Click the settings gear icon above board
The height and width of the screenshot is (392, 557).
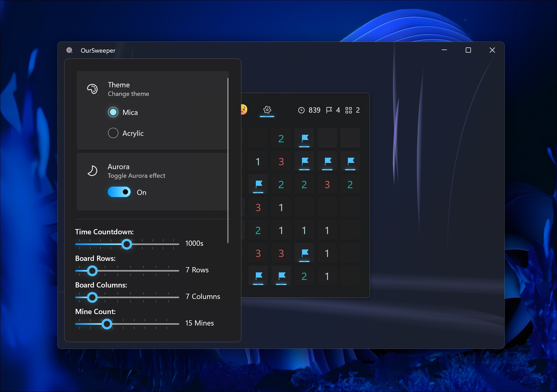[x=267, y=110]
